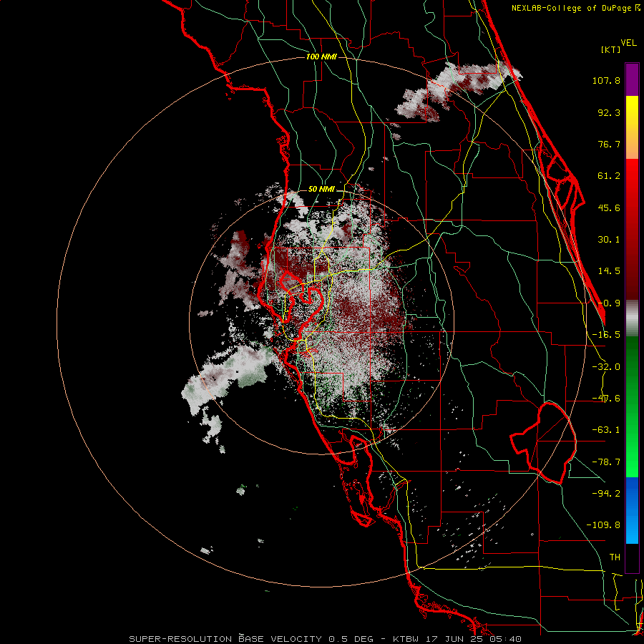Click the -16.5 velocity scale value

[606, 335]
